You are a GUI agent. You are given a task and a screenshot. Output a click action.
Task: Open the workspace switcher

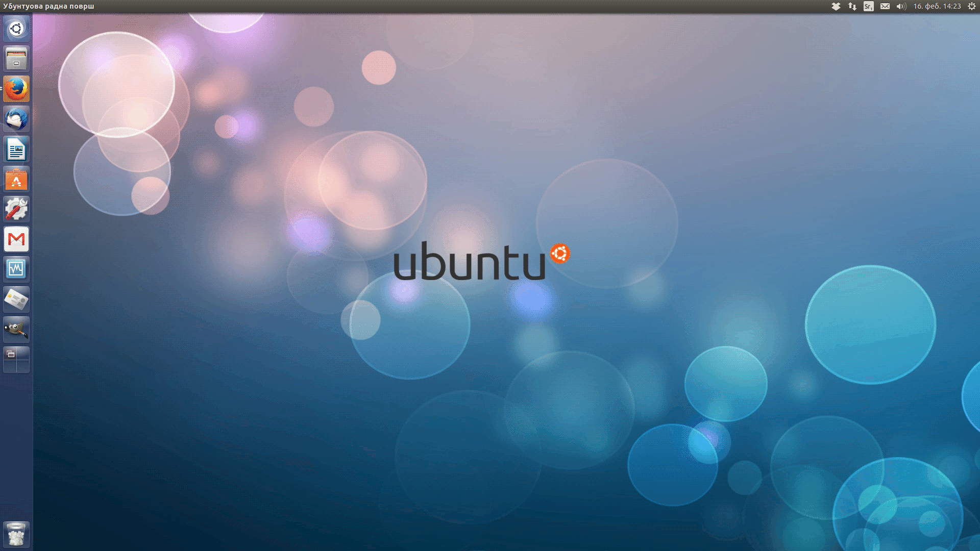pos(16,360)
